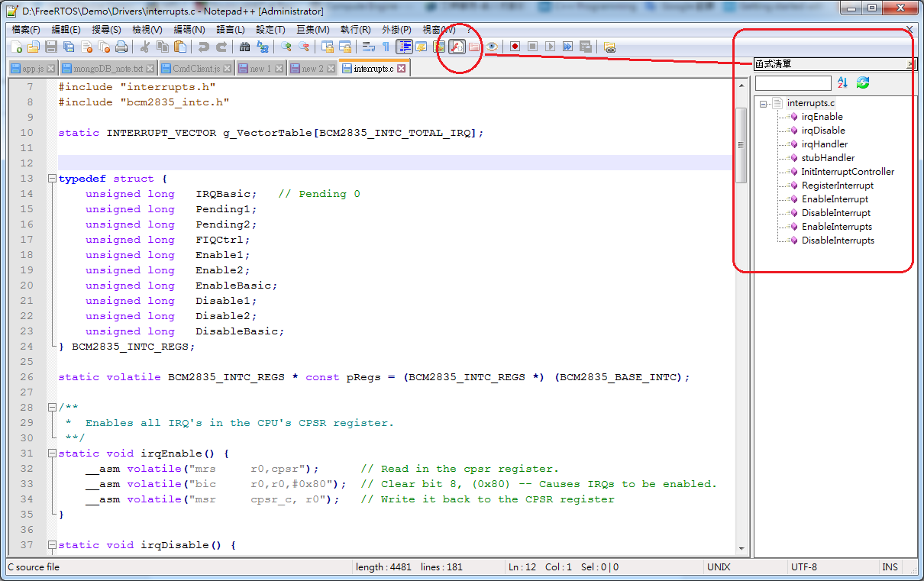Screen dimensions: 924x581
Task: Toggle Show All Characters
Action: (385, 46)
